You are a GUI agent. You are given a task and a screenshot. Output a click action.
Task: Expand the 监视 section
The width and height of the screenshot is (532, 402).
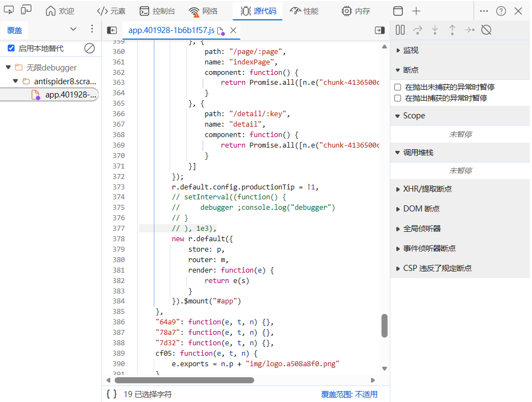click(410, 50)
